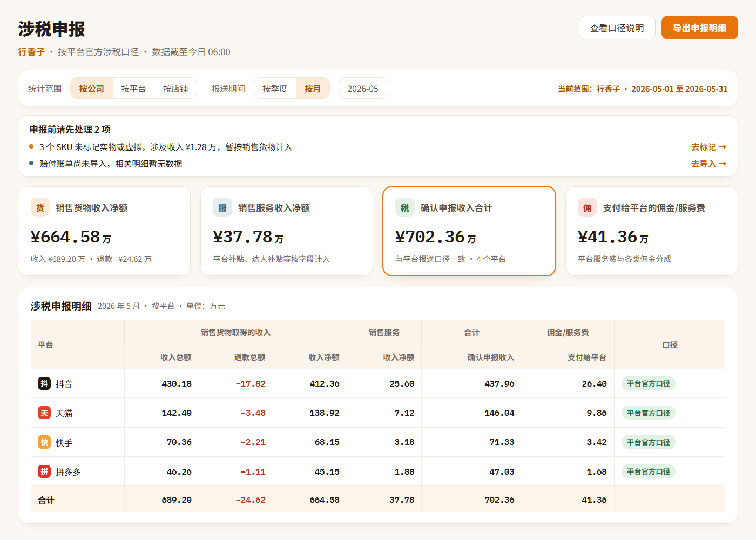Open the 2026-05 period picker
This screenshot has height=540, width=756.
363,89
